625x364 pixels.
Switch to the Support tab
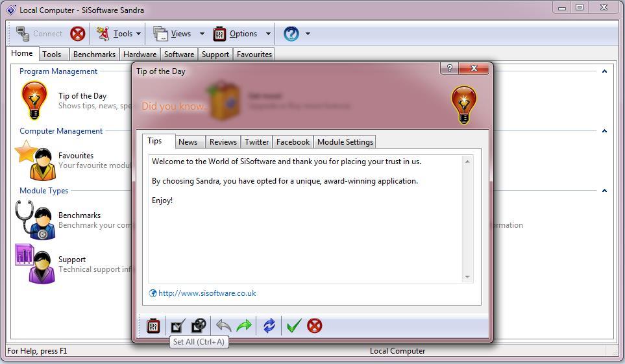tap(215, 55)
